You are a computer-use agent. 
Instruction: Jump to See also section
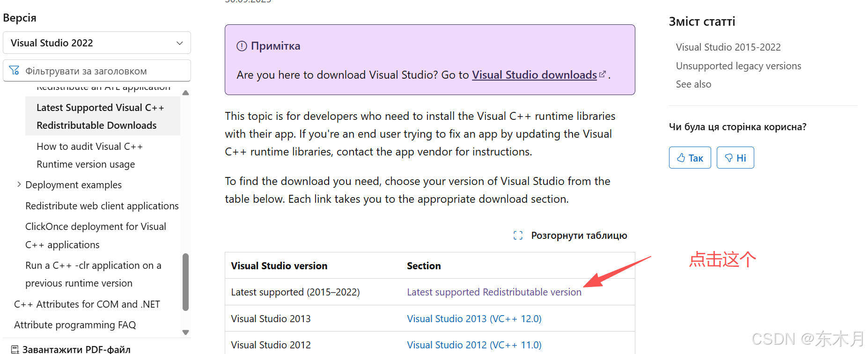tap(693, 84)
